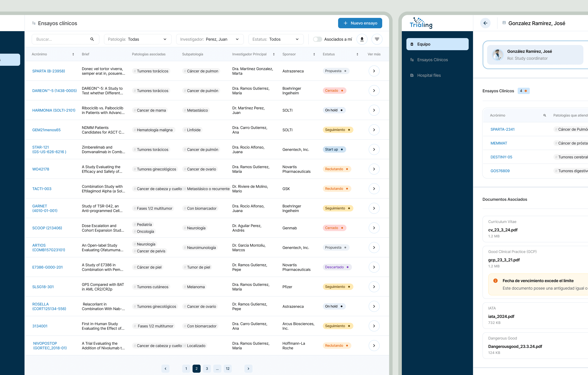Open Hospital files sidebar item
The image size is (588, 375).
tap(429, 75)
